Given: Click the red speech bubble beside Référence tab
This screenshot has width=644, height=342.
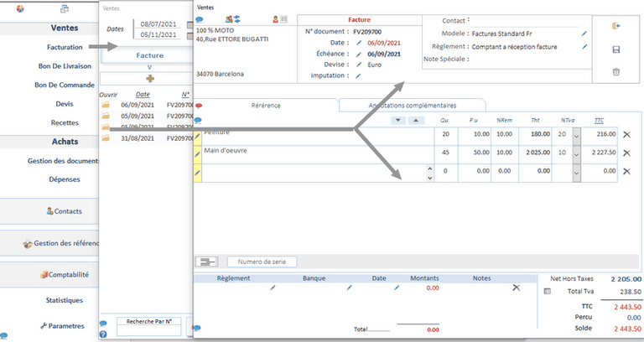Looking at the screenshot, I should [x=199, y=106].
